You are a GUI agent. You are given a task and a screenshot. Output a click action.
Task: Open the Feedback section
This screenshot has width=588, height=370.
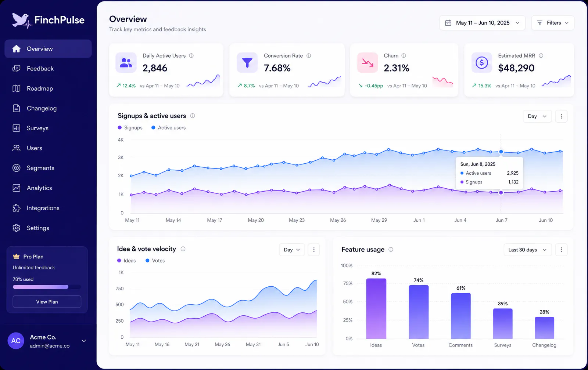pos(48,69)
